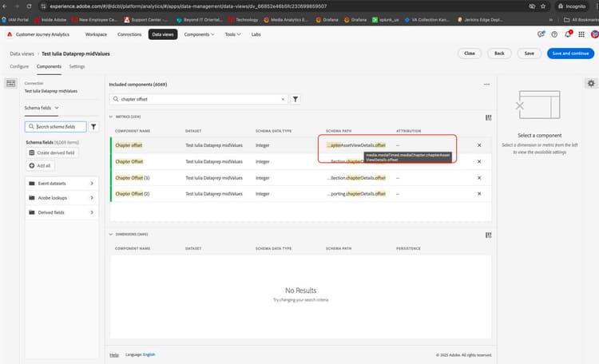
Task: Open the Components menu dropdown
Action: click(199, 34)
